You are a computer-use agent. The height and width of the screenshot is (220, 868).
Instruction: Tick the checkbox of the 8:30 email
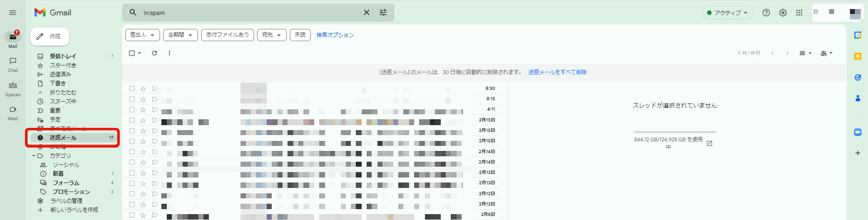(x=132, y=89)
